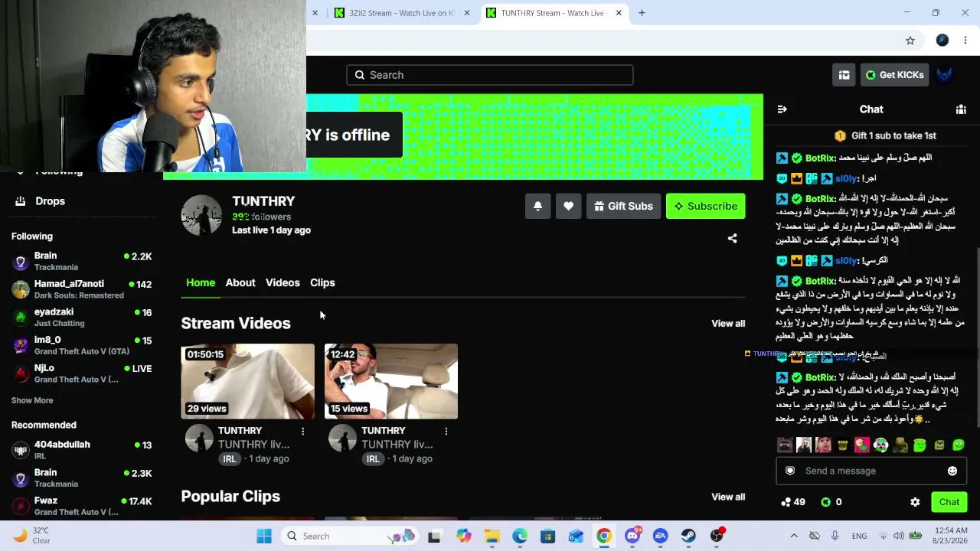Show hidden system tray icons

[x=794, y=536]
